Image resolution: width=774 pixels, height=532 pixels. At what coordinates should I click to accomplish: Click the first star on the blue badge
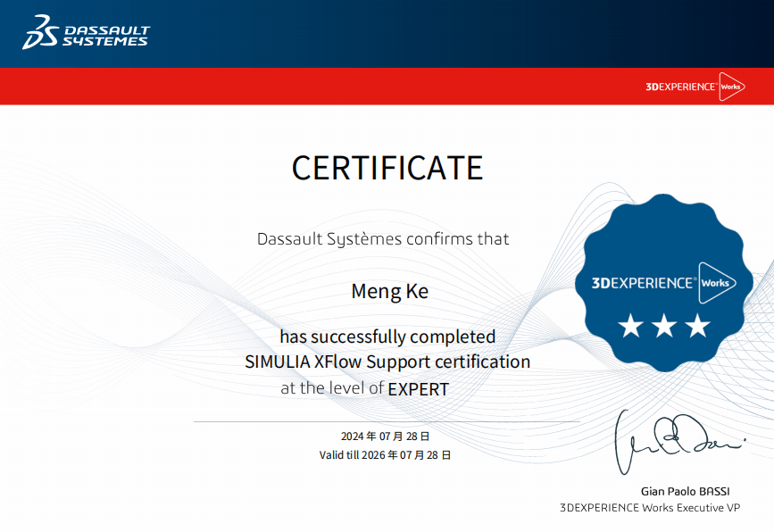(631, 326)
